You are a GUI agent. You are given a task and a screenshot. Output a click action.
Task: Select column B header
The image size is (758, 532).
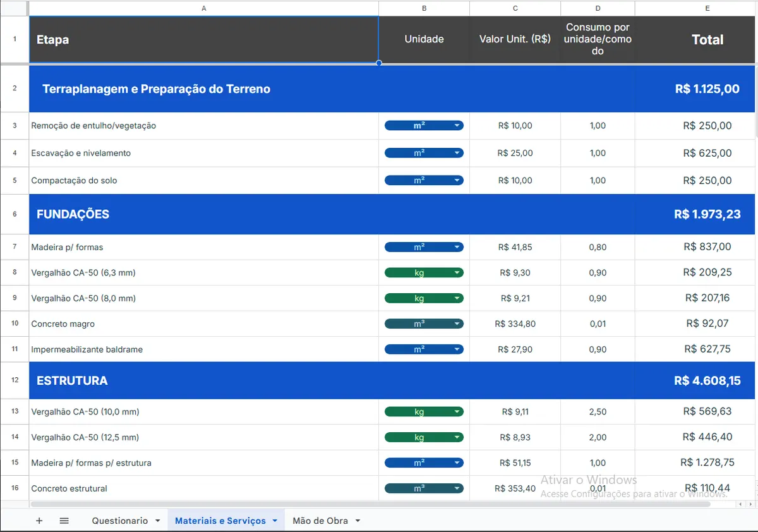coord(424,8)
